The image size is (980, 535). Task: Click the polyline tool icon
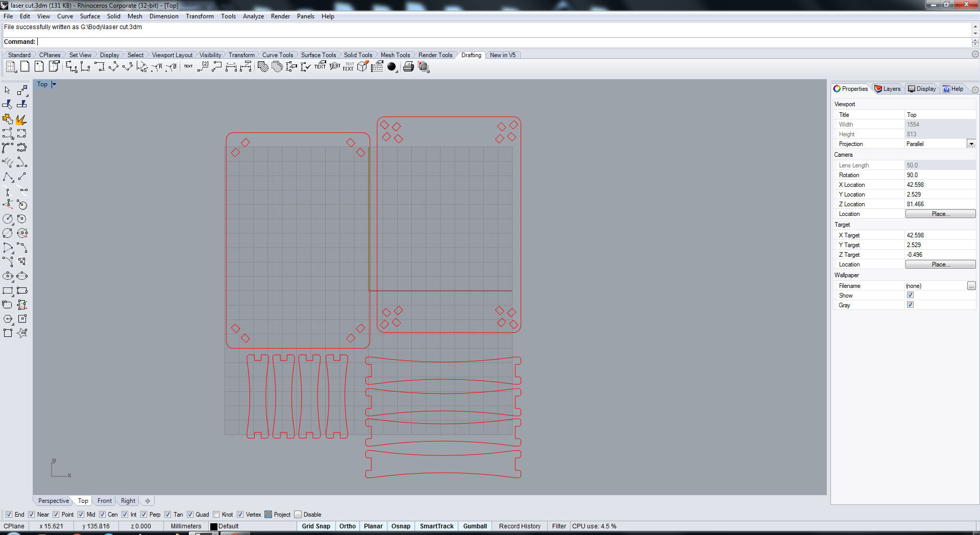tap(8, 177)
